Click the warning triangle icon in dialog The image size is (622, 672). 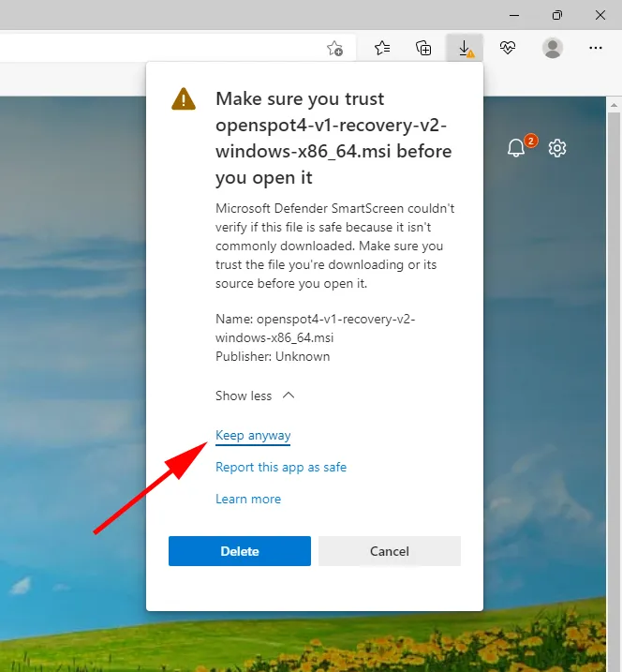[x=184, y=99]
